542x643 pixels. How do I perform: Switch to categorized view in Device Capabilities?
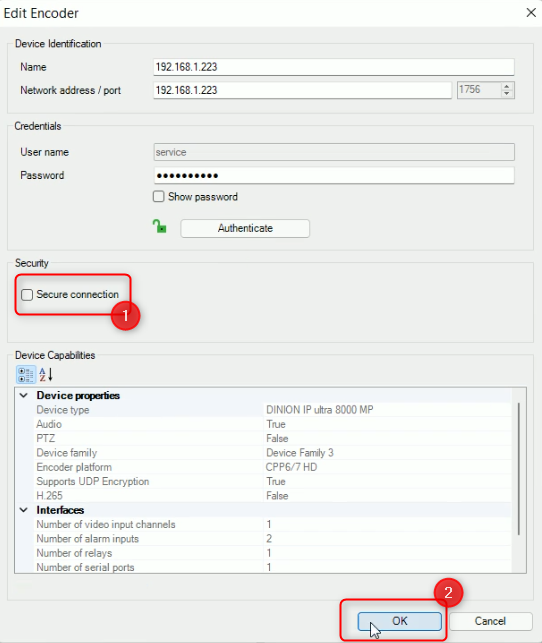point(26,374)
